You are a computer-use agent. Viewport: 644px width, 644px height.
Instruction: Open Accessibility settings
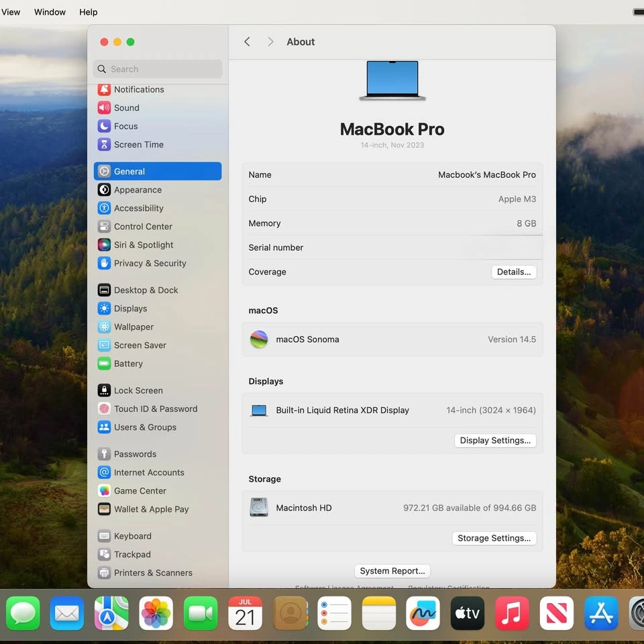[157, 208]
